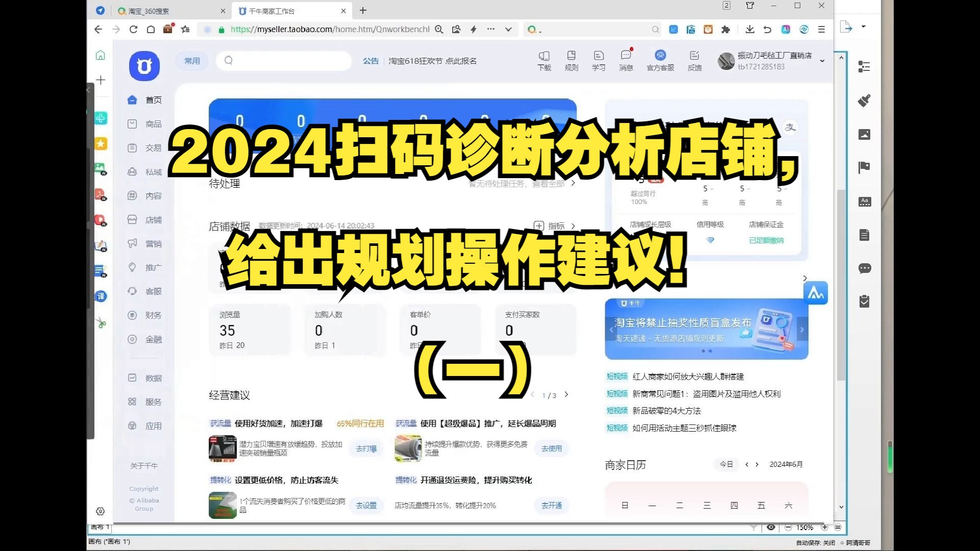Screen dimensions: 980x551
Task: Expand 查看全部 pending tasks arrow
Action: click(x=573, y=183)
